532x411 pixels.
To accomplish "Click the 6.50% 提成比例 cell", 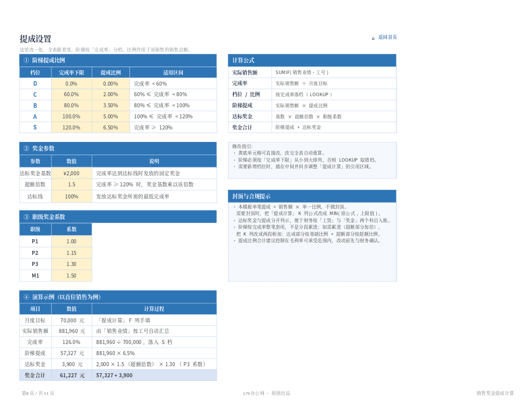I will [111, 127].
